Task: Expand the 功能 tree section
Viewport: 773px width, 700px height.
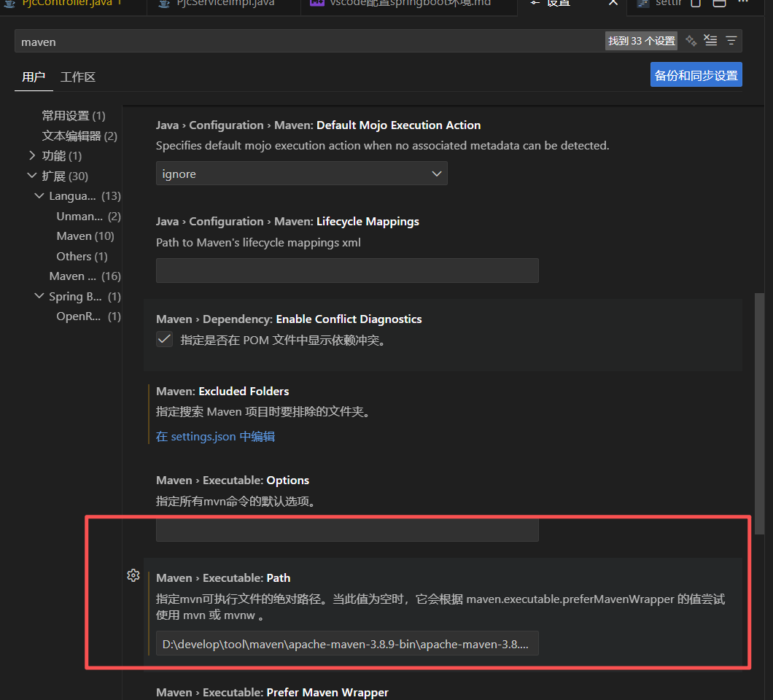Action: pyautogui.click(x=32, y=155)
